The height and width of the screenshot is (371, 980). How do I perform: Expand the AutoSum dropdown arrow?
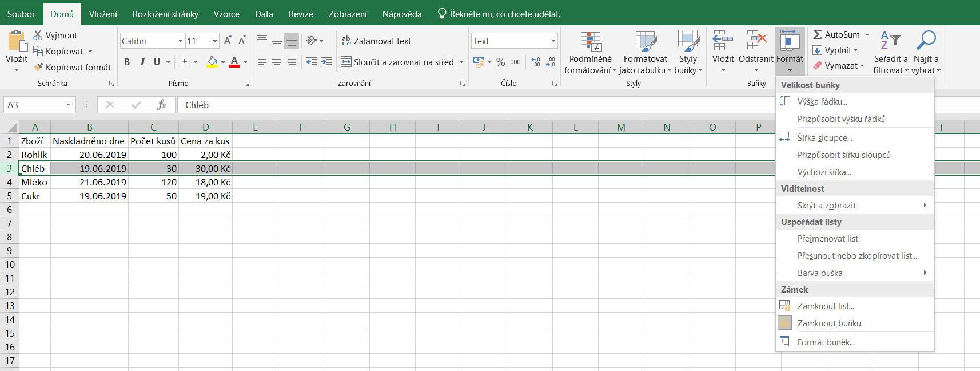pos(867,34)
